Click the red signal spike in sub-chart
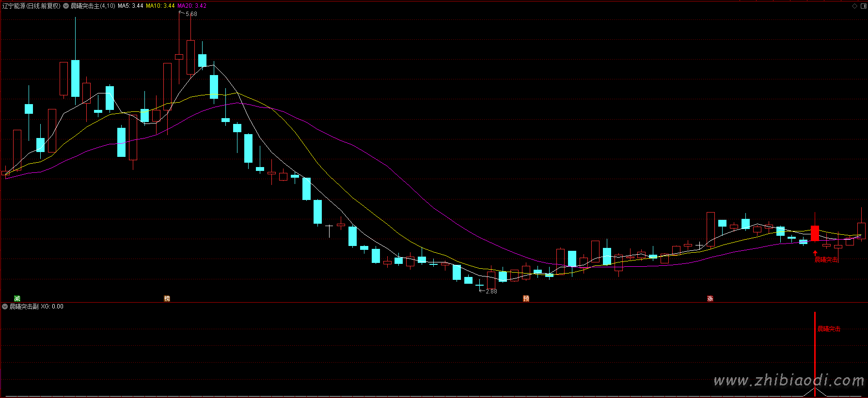This screenshot has width=868, height=398. 815,354
